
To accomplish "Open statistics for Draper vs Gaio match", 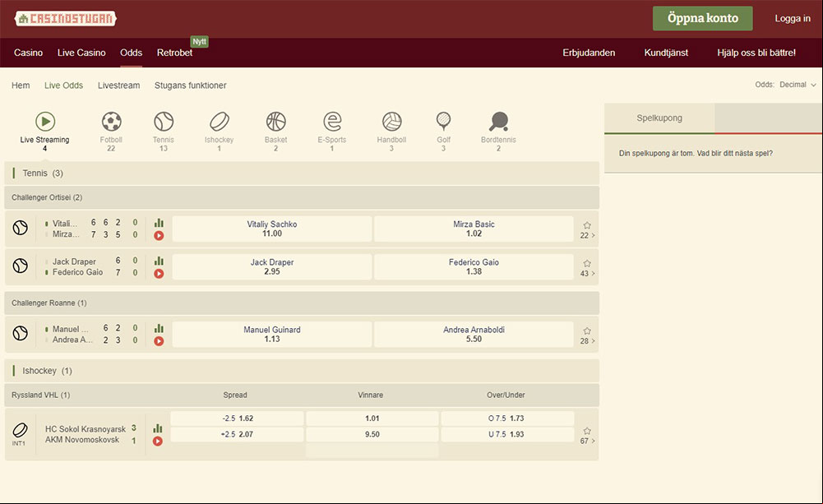I will point(159,261).
